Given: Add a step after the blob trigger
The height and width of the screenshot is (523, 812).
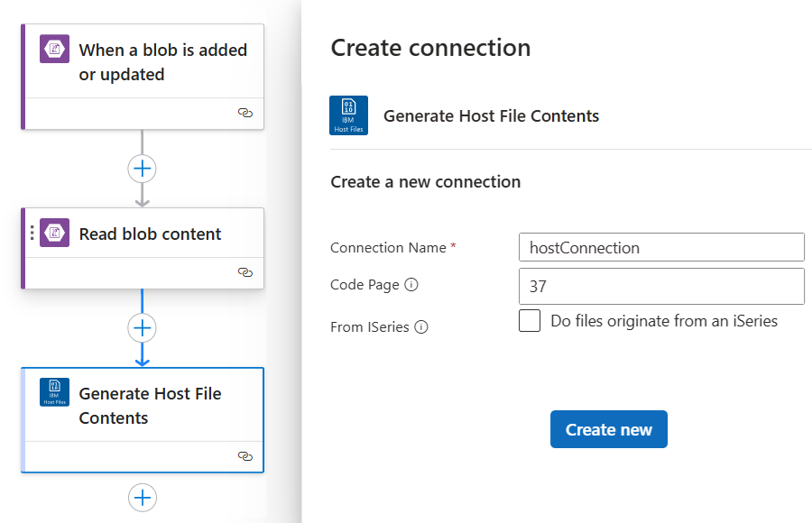Looking at the screenshot, I should (x=143, y=168).
